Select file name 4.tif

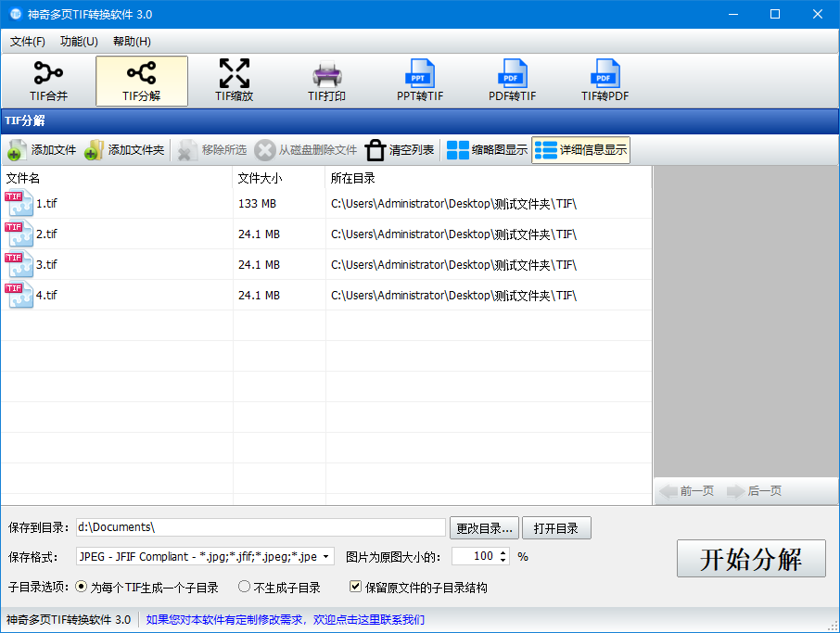(x=46, y=295)
